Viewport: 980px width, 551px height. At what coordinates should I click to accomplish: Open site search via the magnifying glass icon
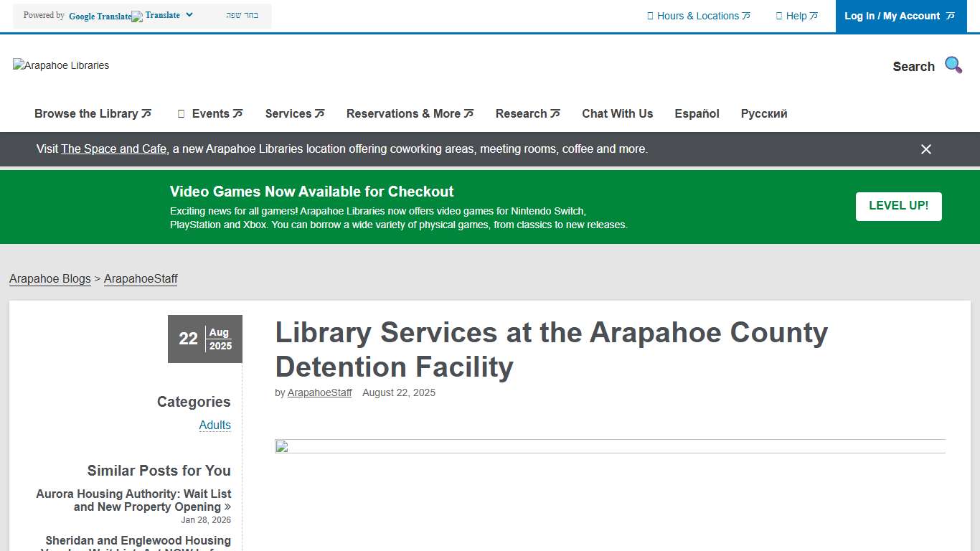[953, 65]
